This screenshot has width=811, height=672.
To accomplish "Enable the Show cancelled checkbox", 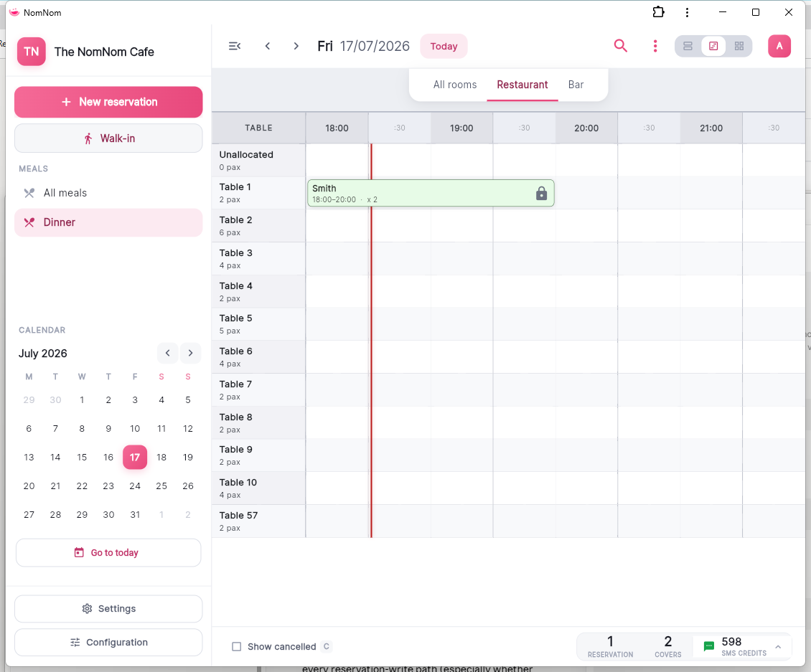I will (x=236, y=647).
